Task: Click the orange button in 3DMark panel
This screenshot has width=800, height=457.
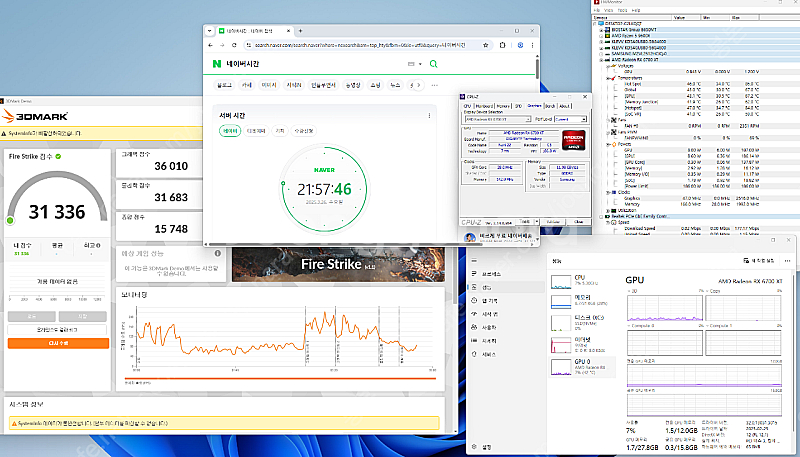Action: (58, 343)
